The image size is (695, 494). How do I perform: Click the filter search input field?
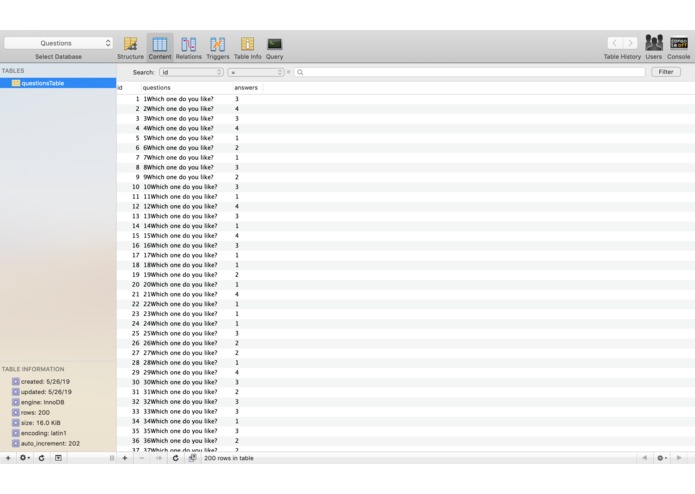(470, 72)
